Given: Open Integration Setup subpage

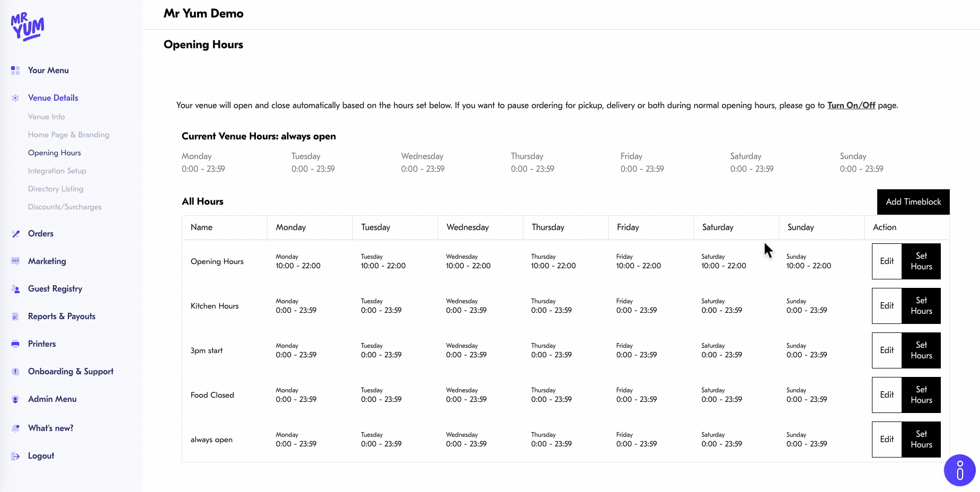Looking at the screenshot, I should click(x=57, y=171).
